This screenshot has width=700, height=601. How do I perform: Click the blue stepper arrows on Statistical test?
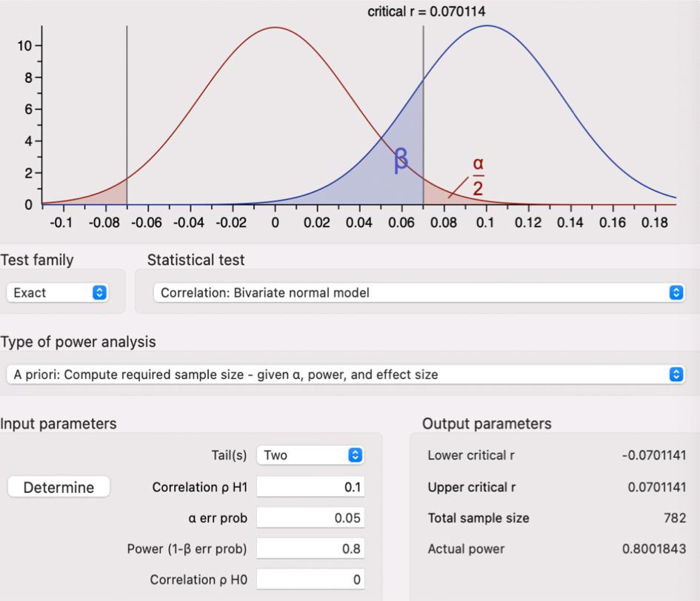[x=676, y=292]
